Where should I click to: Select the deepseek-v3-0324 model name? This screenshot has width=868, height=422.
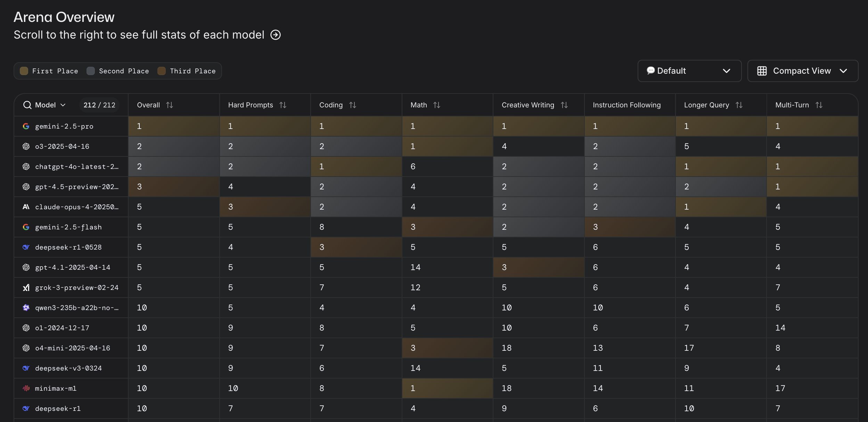click(x=68, y=368)
